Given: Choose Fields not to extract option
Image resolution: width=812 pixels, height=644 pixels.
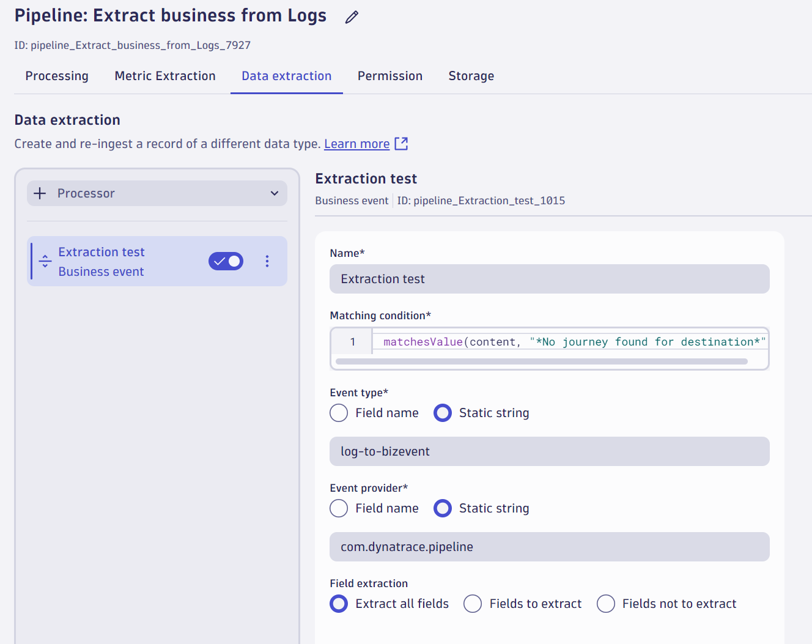Looking at the screenshot, I should (606, 604).
